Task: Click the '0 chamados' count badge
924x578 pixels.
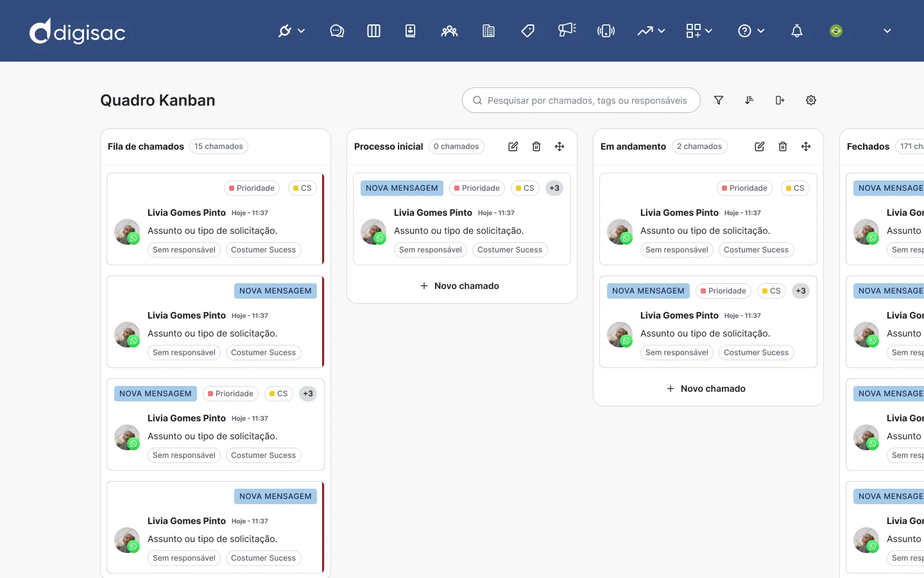Action: coord(456,146)
